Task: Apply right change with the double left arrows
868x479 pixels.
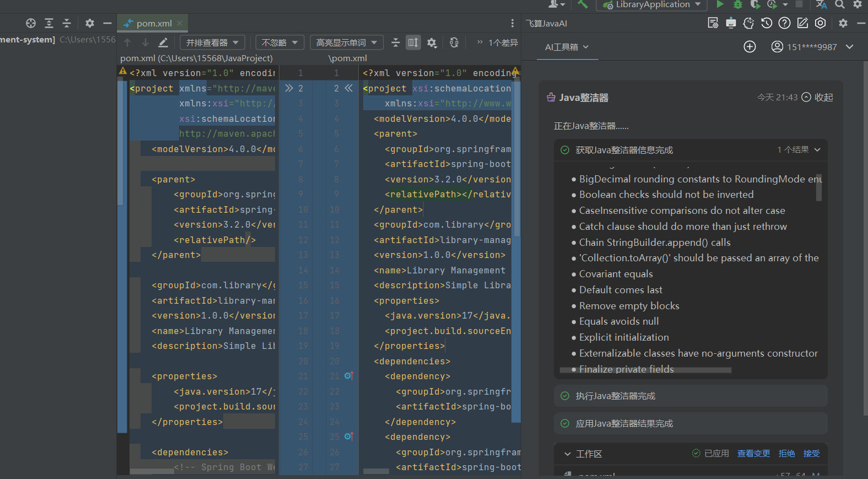Action: point(348,88)
